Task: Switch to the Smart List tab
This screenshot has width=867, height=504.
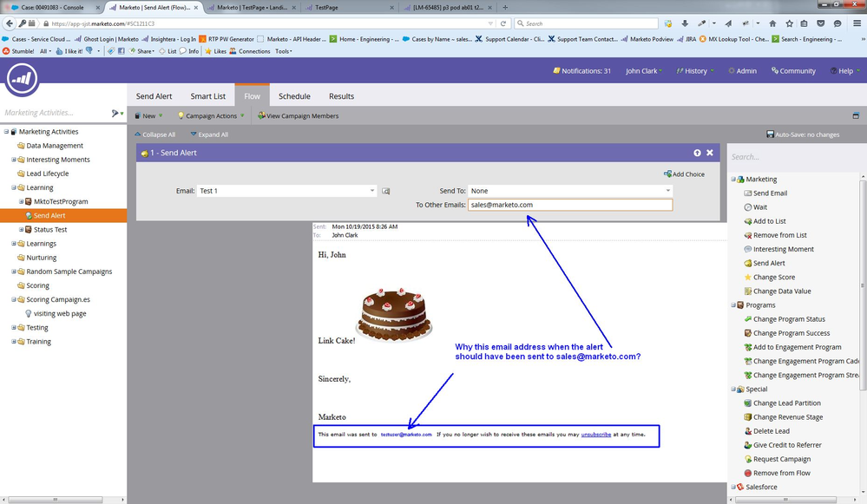Action: 208,96
